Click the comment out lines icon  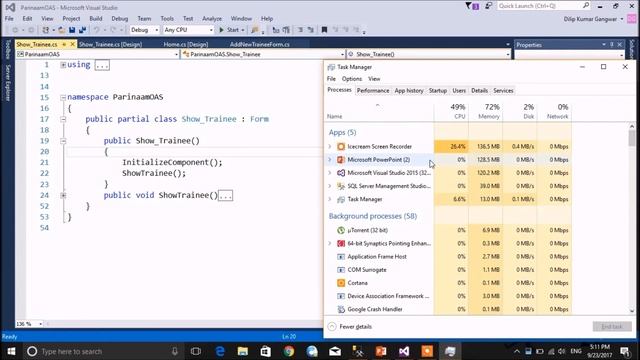[300, 30]
